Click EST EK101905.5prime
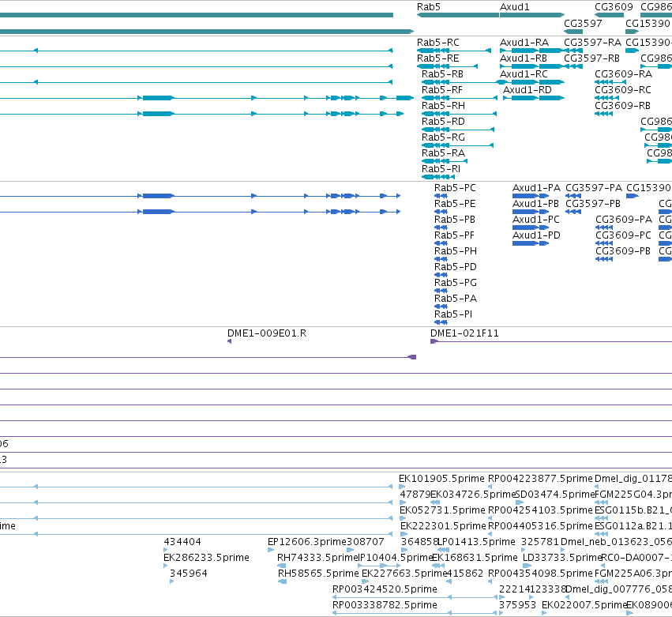 [x=441, y=479]
